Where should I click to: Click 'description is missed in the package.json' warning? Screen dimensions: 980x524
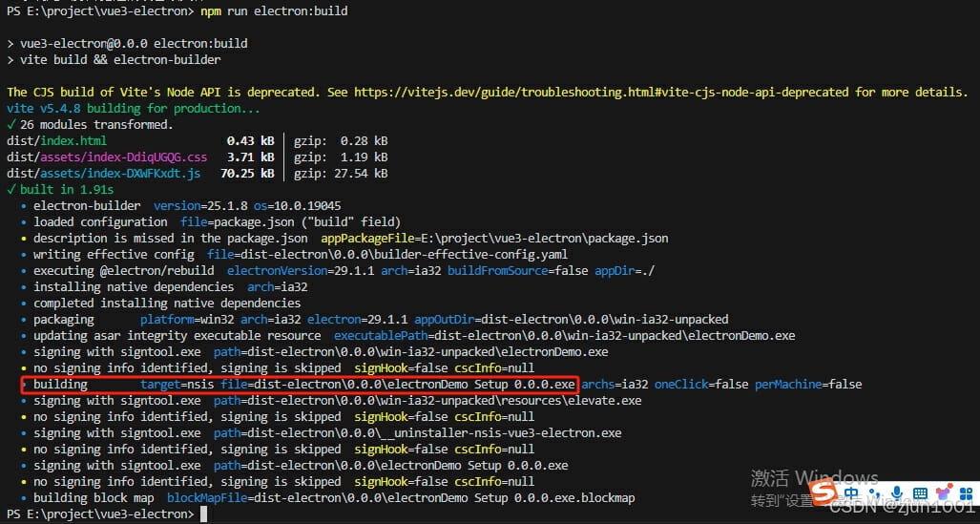tap(171, 239)
